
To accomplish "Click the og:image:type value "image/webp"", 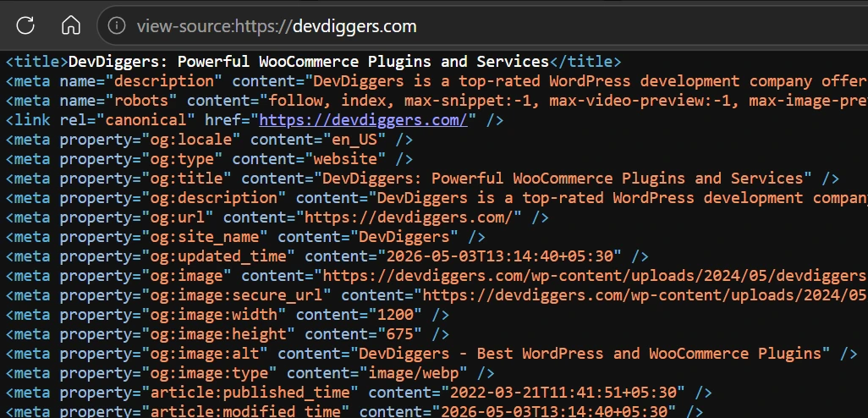I will pyautogui.click(x=413, y=373).
